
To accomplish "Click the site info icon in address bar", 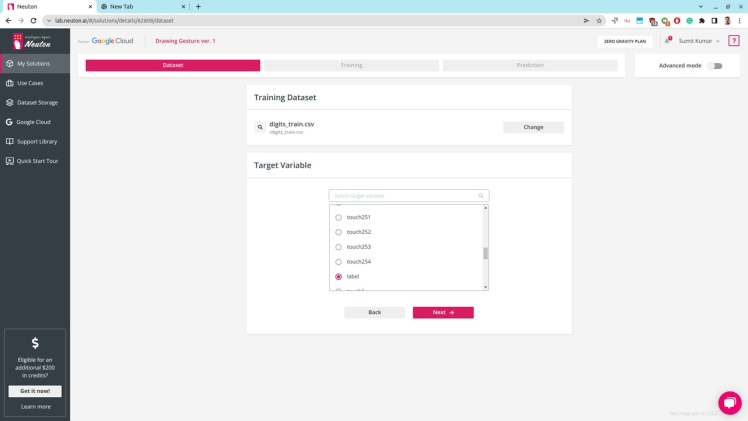I will click(x=49, y=21).
